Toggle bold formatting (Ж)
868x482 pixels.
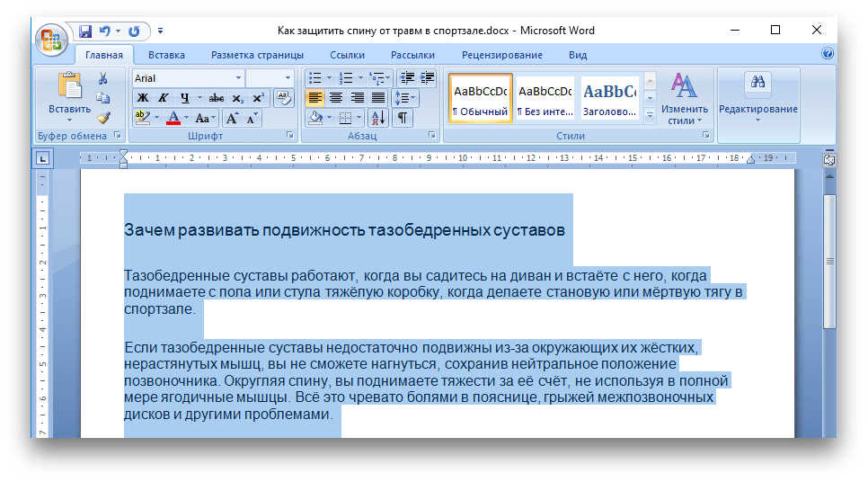click(x=143, y=98)
